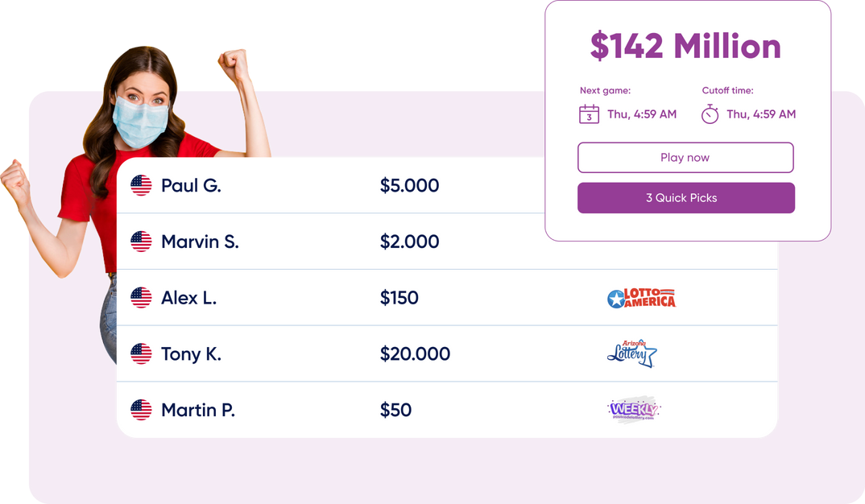865x504 pixels.
Task: Click the stopwatch icon under Cutoff time
Action: coord(710,114)
